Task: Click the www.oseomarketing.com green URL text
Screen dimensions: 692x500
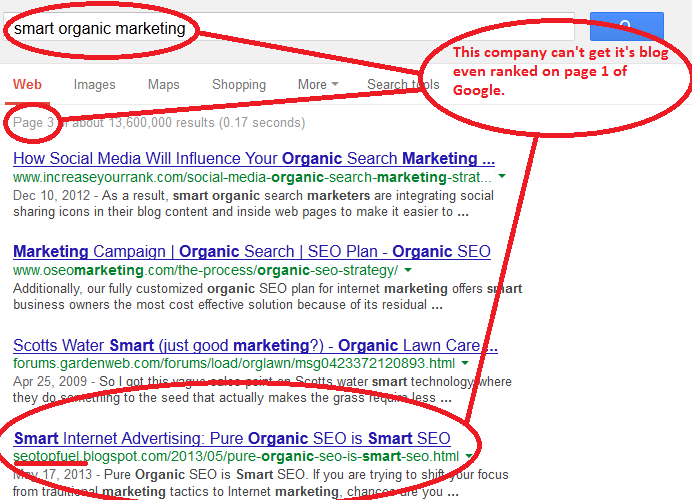Action: (x=206, y=270)
